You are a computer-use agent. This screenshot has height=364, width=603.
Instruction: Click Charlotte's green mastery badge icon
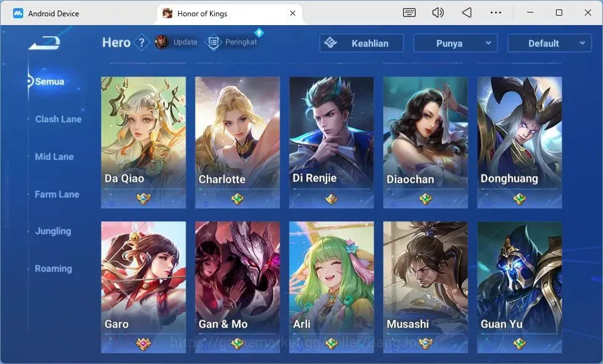[238, 199]
